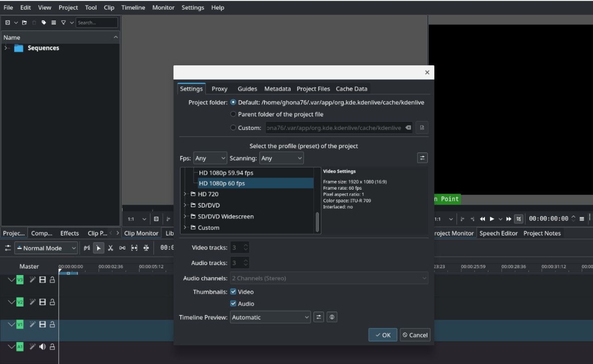Activate the Spacer tool
Image resolution: width=593 pixels, height=364 pixels.
coord(123,248)
